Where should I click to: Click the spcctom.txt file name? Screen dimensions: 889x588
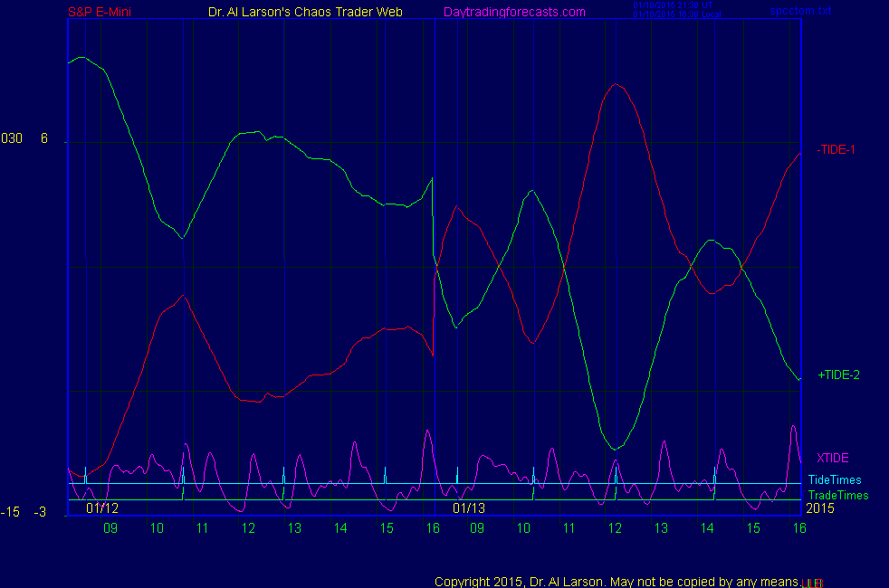click(x=800, y=11)
